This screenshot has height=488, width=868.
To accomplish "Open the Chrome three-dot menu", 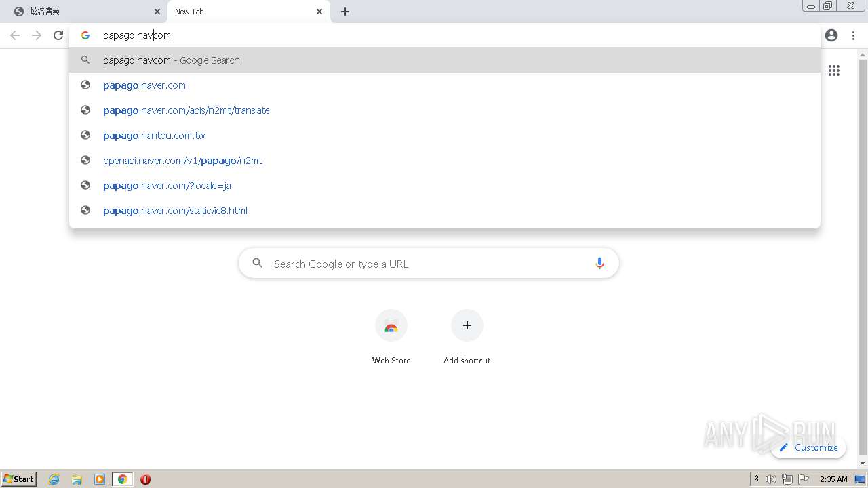I will point(853,35).
